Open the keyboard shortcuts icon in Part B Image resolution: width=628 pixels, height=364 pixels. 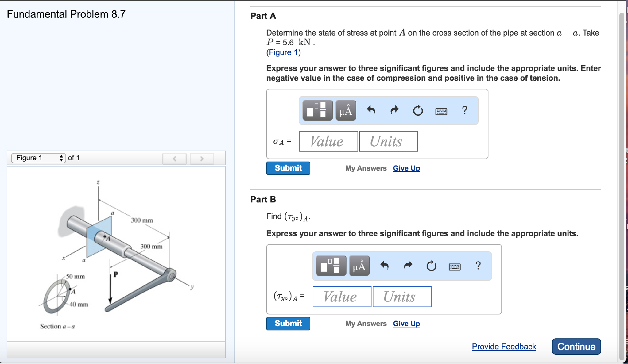click(455, 266)
